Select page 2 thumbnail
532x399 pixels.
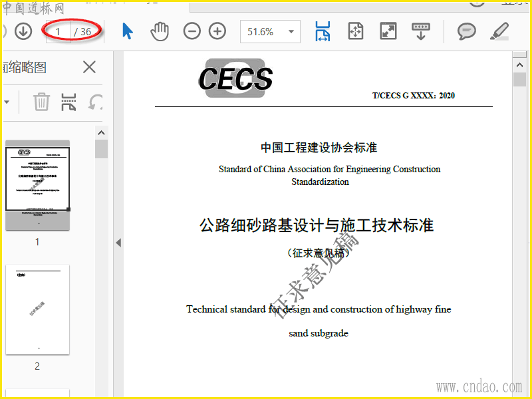(38, 309)
